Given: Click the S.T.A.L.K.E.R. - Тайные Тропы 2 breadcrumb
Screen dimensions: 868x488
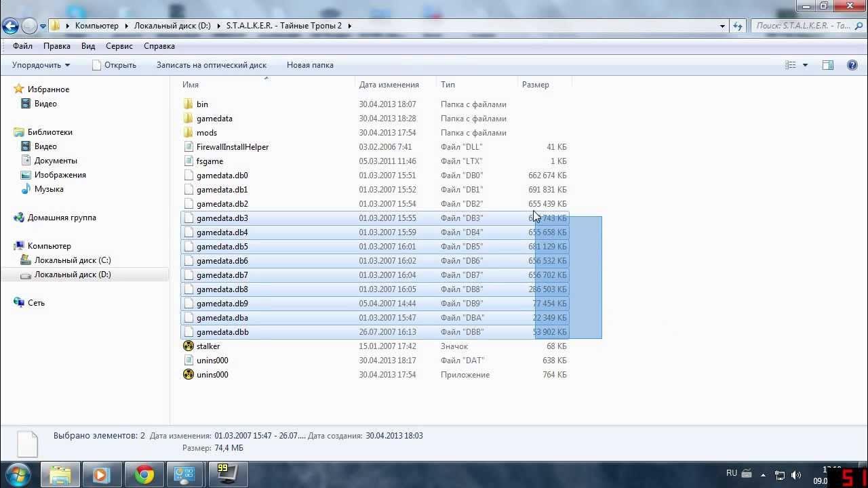Looking at the screenshot, I should pyautogui.click(x=284, y=26).
